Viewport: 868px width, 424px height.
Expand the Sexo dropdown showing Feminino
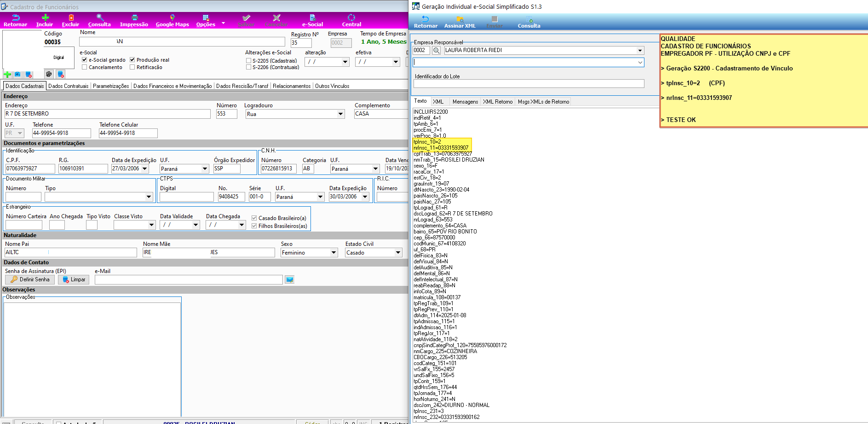coord(334,253)
